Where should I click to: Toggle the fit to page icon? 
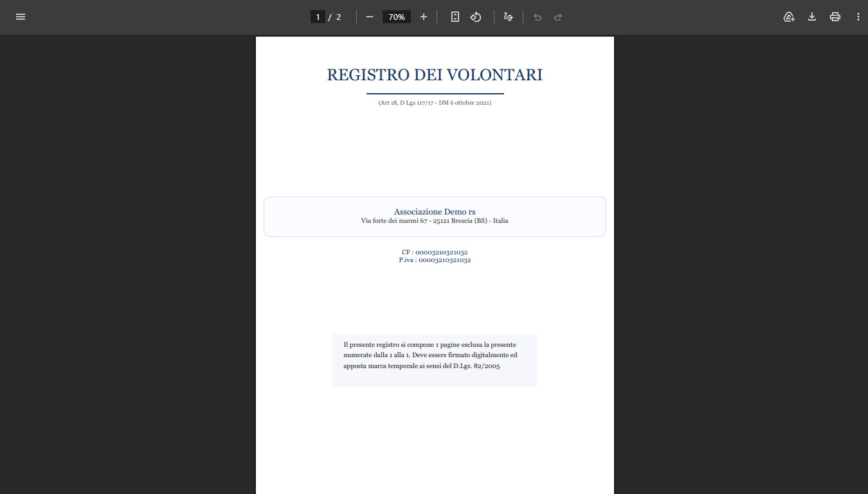(x=455, y=17)
